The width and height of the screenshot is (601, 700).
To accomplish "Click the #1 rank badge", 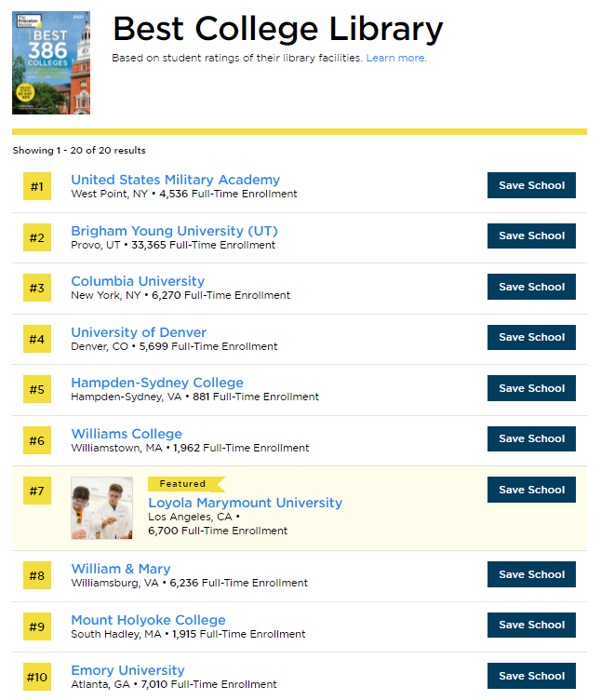I will [37, 186].
